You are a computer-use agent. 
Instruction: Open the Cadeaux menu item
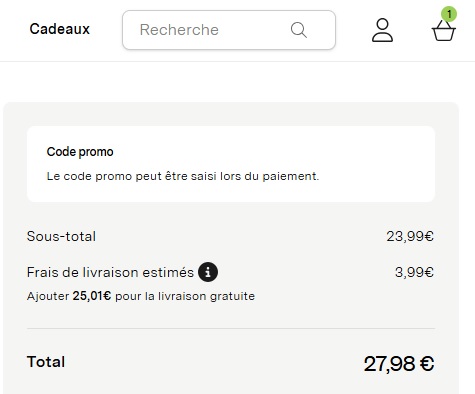60,29
